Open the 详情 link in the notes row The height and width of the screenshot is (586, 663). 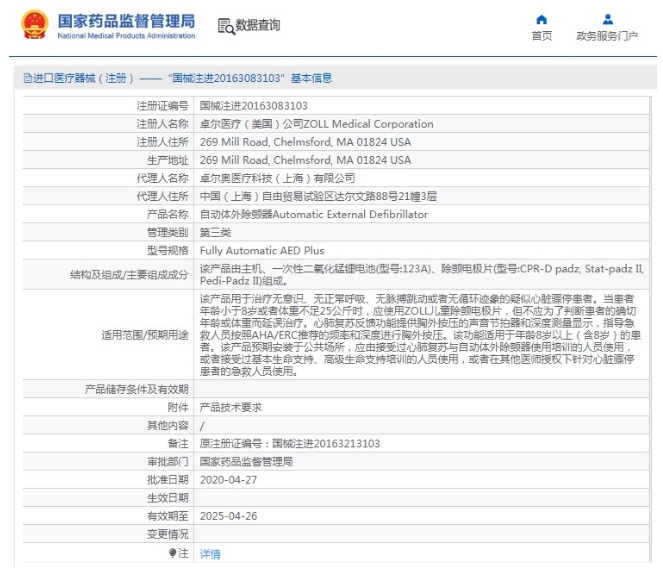210,554
